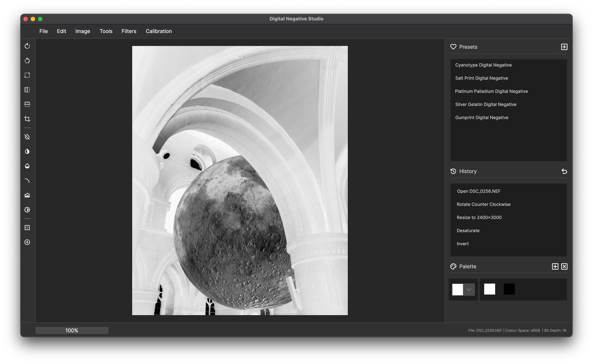
Task: Toggle preview visibility with the eye icon
Action: (x=27, y=137)
